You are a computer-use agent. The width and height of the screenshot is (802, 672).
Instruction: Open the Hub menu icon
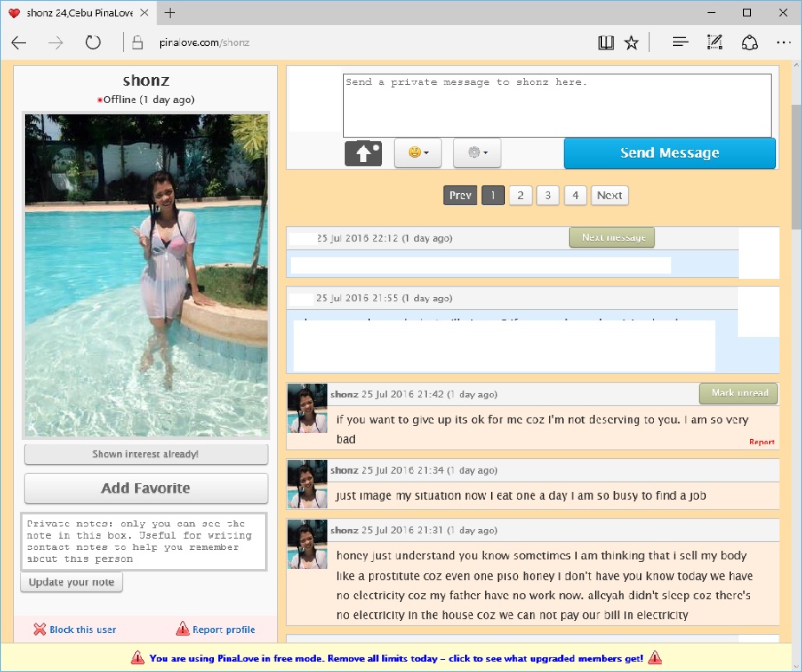[x=680, y=42]
